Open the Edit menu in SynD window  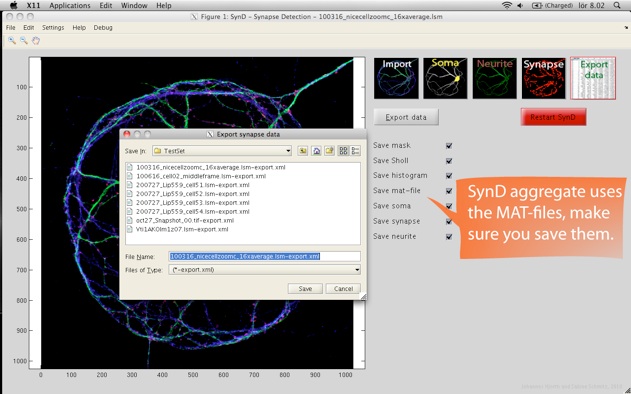(x=29, y=28)
